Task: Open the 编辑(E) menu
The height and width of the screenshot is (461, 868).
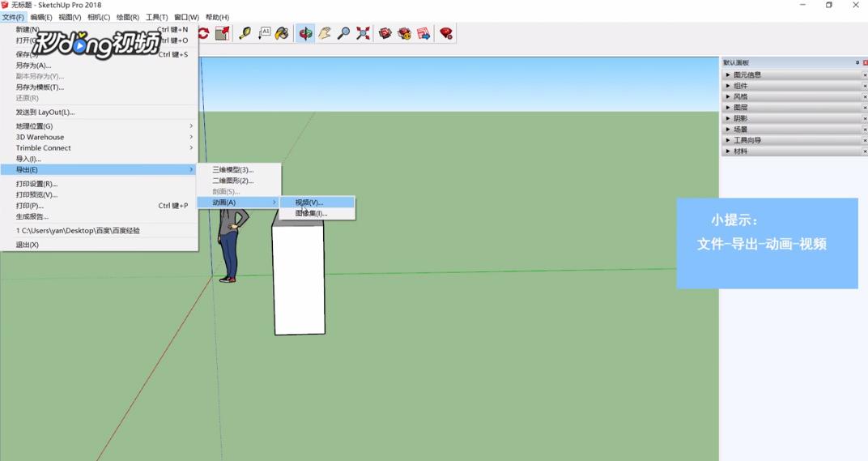Action: point(41,17)
